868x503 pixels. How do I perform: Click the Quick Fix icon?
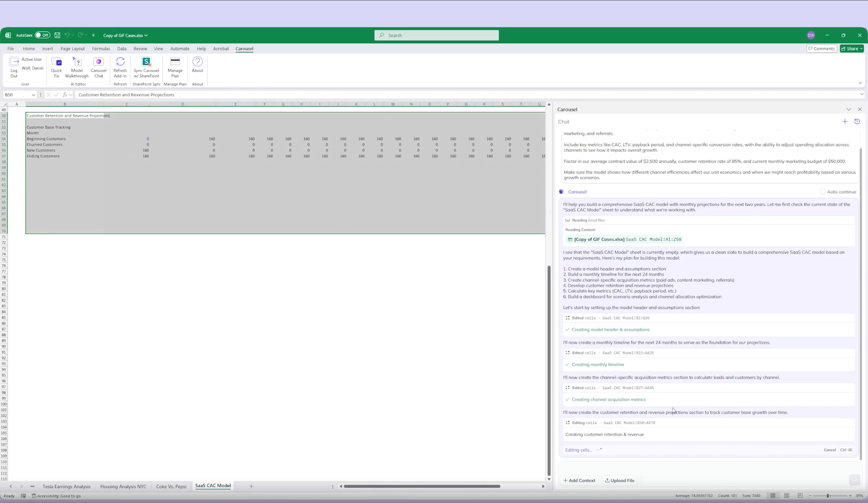56,62
